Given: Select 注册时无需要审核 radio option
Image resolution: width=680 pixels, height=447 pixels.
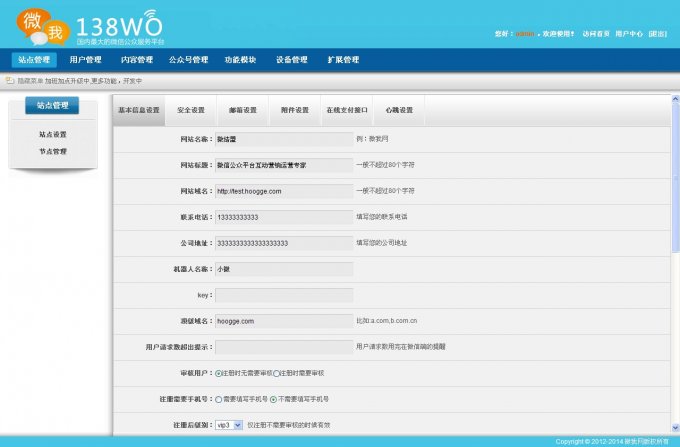Looking at the screenshot, I should click(x=219, y=373).
